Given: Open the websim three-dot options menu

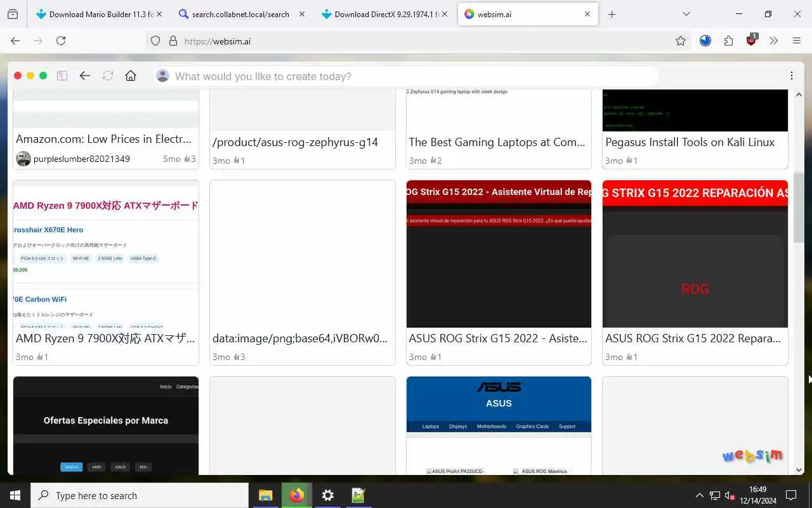Looking at the screenshot, I should (791, 76).
